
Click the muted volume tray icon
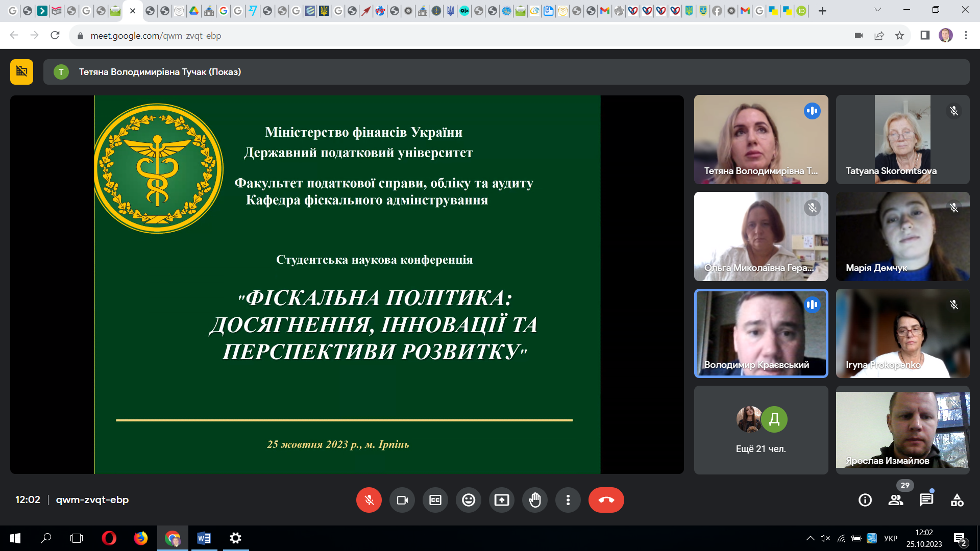pos(825,538)
